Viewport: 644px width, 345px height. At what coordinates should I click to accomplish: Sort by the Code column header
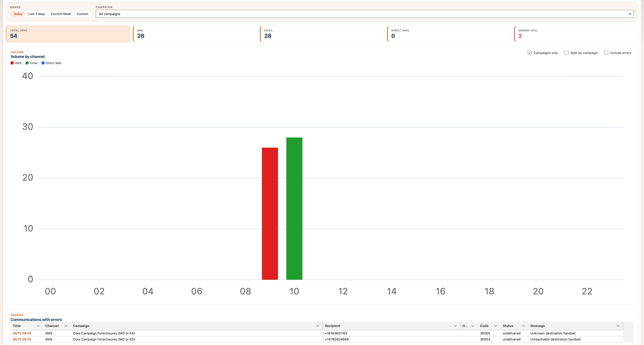pyautogui.click(x=484, y=326)
